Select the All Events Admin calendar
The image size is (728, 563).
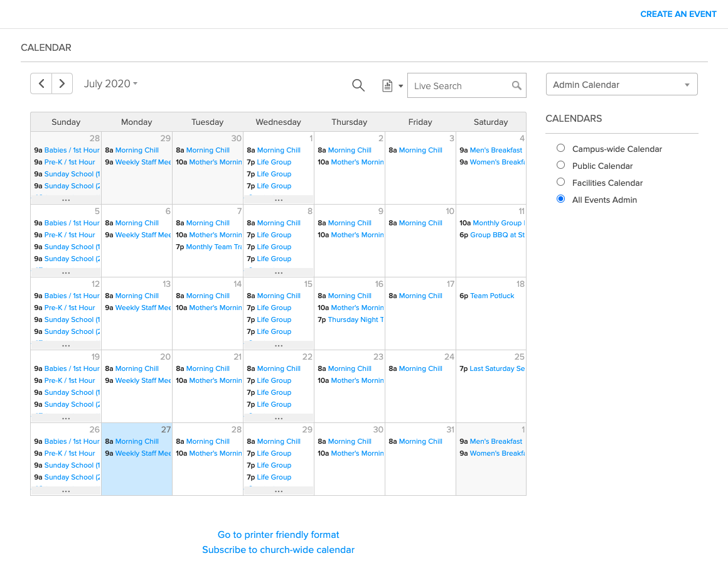click(x=560, y=199)
